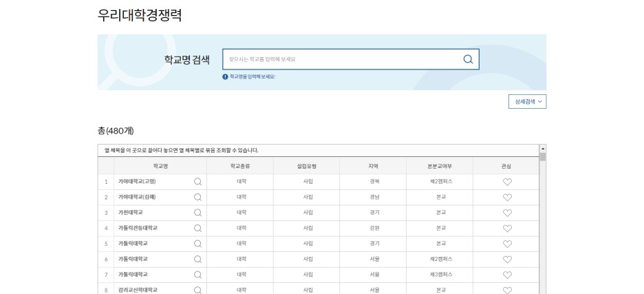The image size is (644, 294).
Task: Mark row 7 가톨릭대학교 as favorite
Action: click(x=507, y=275)
